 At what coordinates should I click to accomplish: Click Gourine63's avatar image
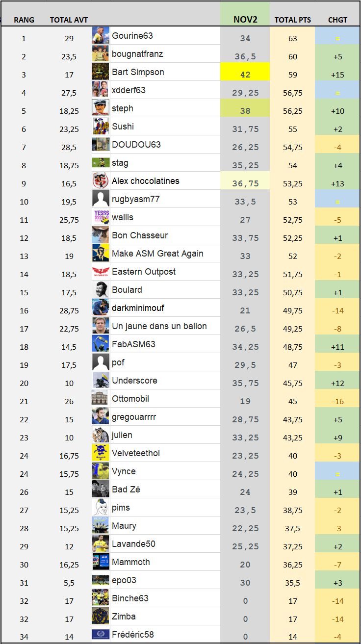pos(101,36)
